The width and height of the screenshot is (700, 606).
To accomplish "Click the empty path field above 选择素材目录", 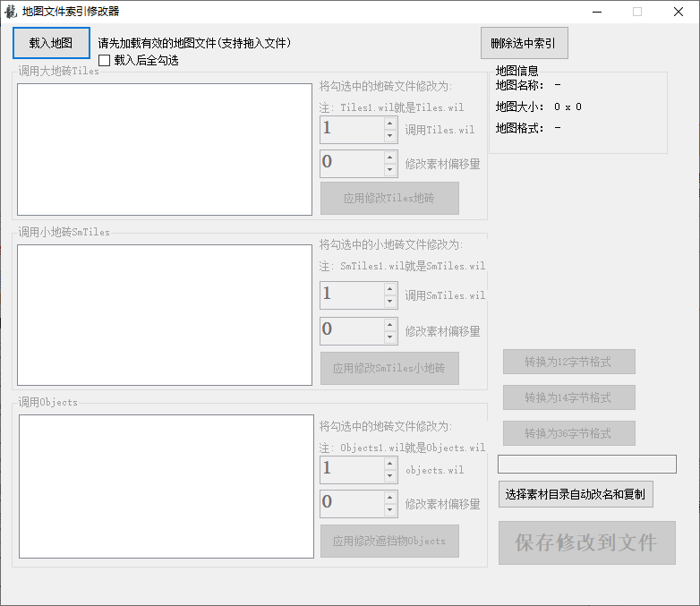I will [x=586, y=464].
